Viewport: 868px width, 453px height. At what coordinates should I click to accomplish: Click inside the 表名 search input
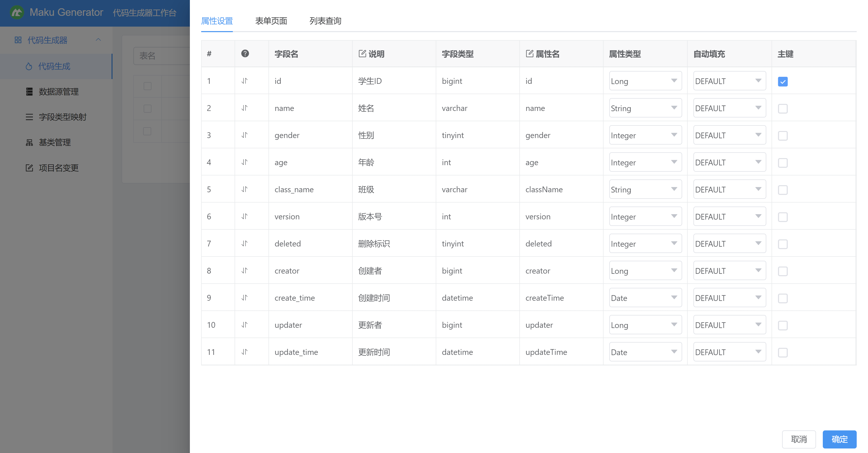162,56
